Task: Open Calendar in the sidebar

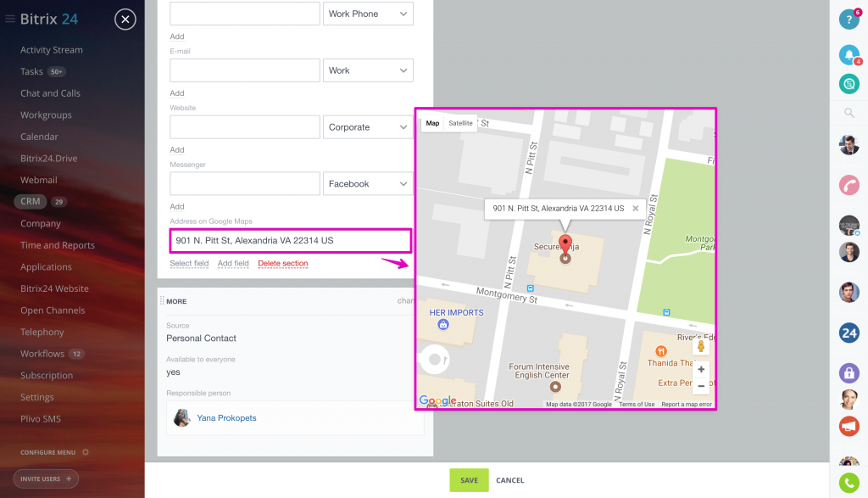Action: (x=39, y=137)
